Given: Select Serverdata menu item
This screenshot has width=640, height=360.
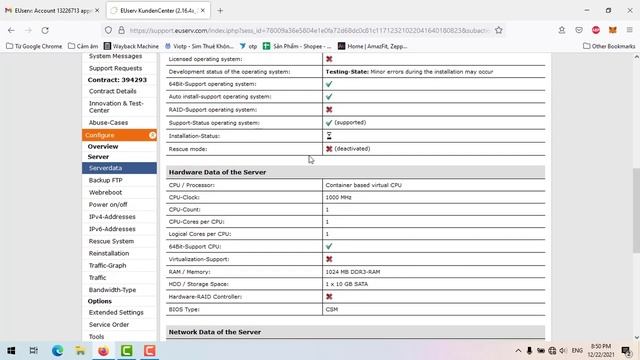Looking at the screenshot, I should coord(119,168).
